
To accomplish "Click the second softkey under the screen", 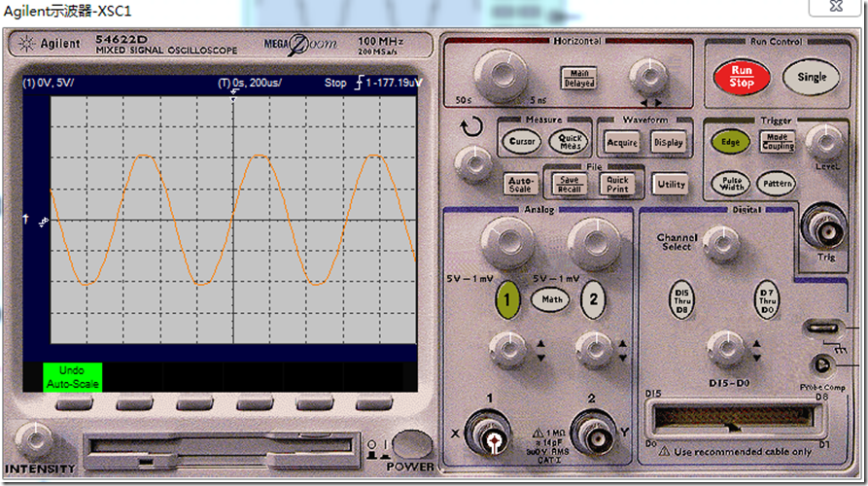I will [x=134, y=405].
